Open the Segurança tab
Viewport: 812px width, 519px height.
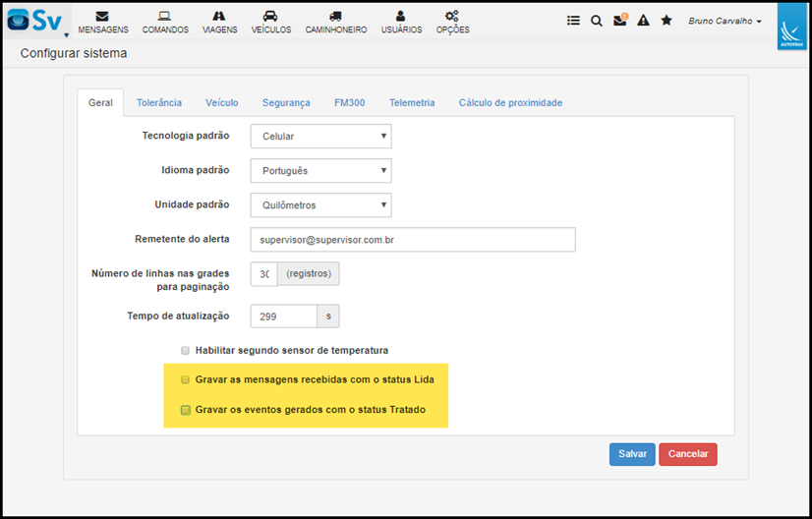(286, 102)
